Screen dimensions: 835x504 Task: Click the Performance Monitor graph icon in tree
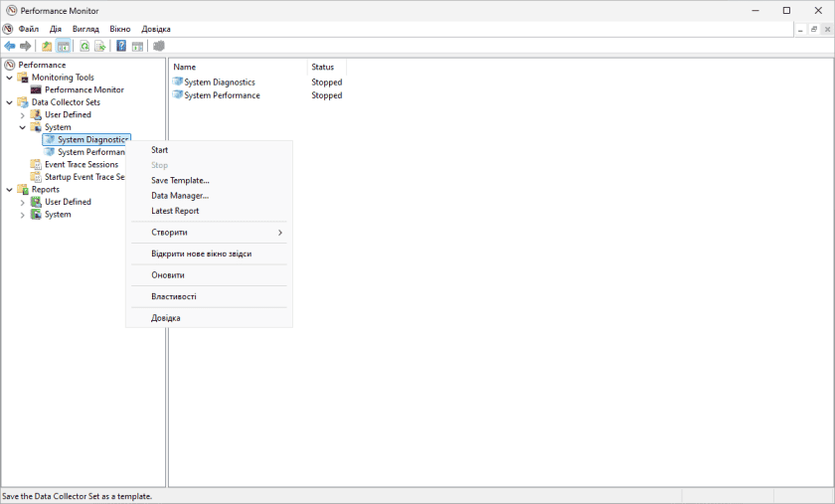point(36,89)
